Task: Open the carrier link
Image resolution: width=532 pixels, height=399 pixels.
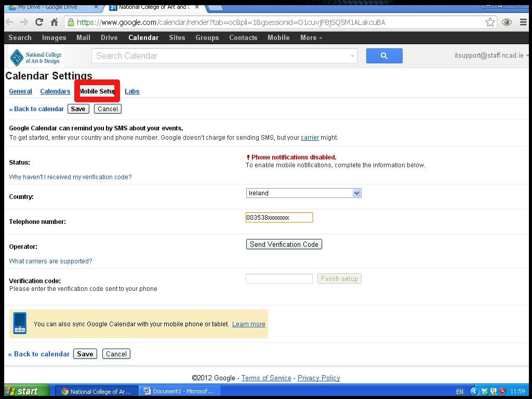Action: (x=310, y=137)
